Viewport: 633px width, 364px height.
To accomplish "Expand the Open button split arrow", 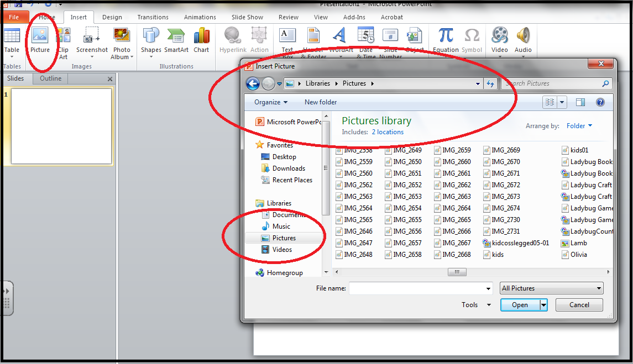I will pos(544,305).
